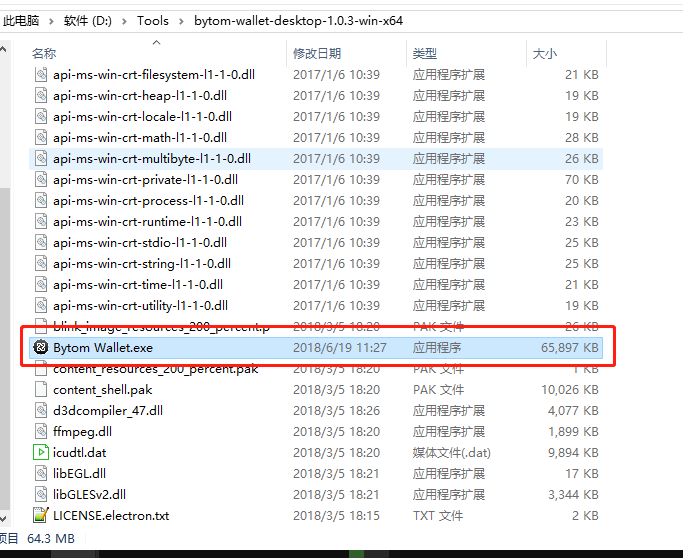Click the TXT 文件 type cell
Screen dimensions: 683x558
438,515
